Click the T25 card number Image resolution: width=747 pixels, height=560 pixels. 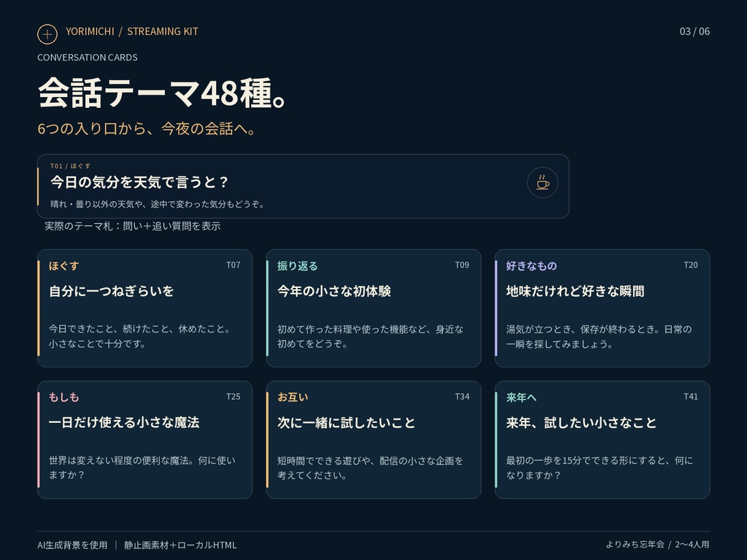(233, 396)
